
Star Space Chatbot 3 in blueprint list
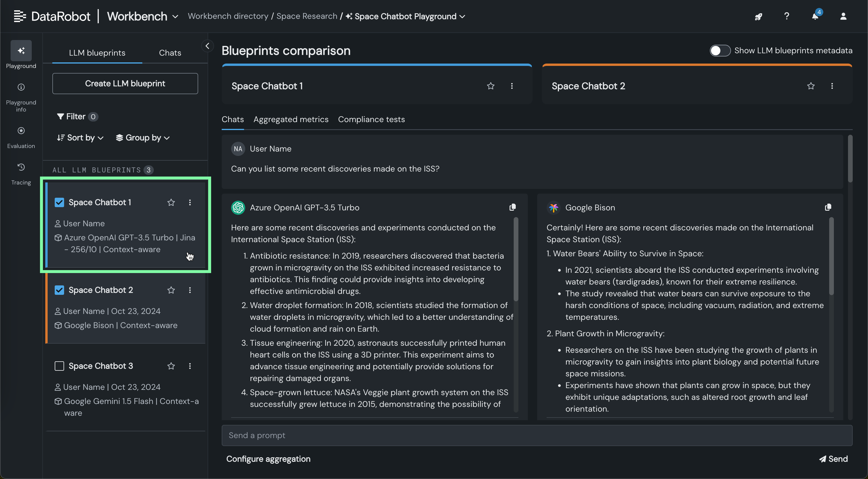(x=171, y=366)
